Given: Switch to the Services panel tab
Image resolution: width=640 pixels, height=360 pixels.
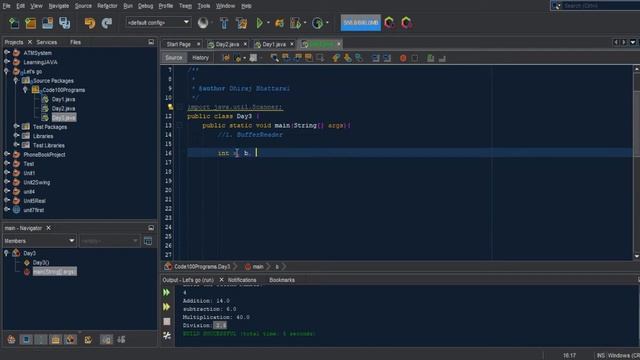Looking at the screenshot, I should point(47,42).
